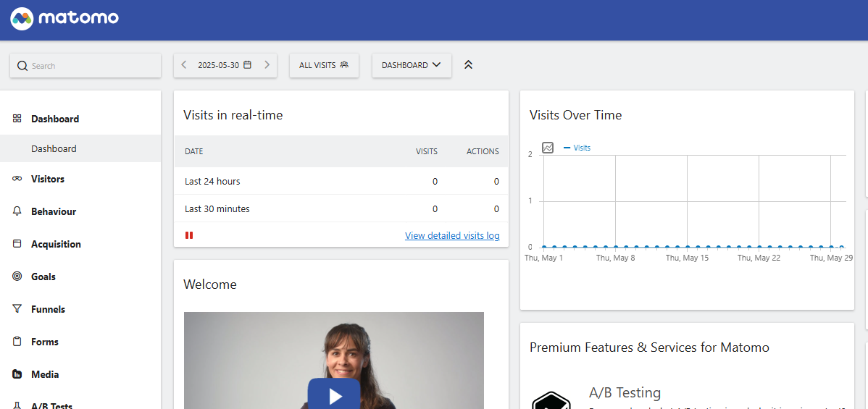Open the calendar date picker icon

pos(247,65)
